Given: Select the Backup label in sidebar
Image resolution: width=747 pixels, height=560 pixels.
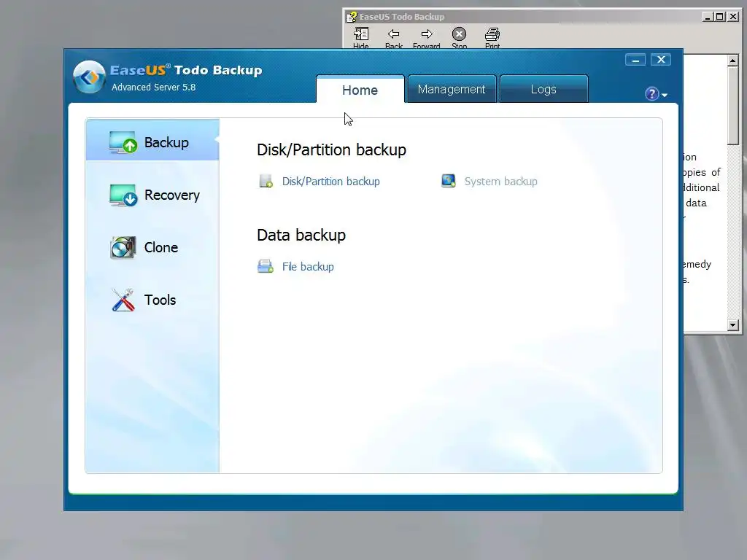Looking at the screenshot, I should click(x=166, y=142).
